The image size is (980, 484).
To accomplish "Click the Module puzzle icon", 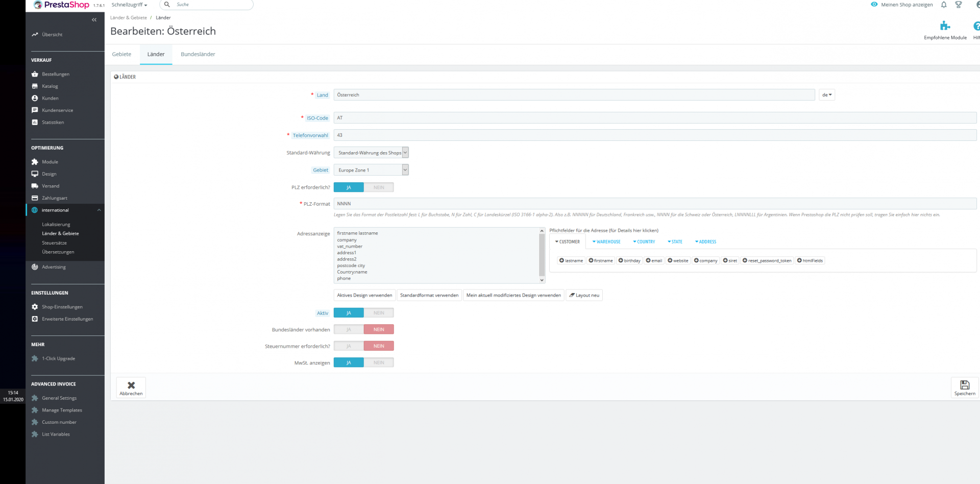I will pos(35,162).
